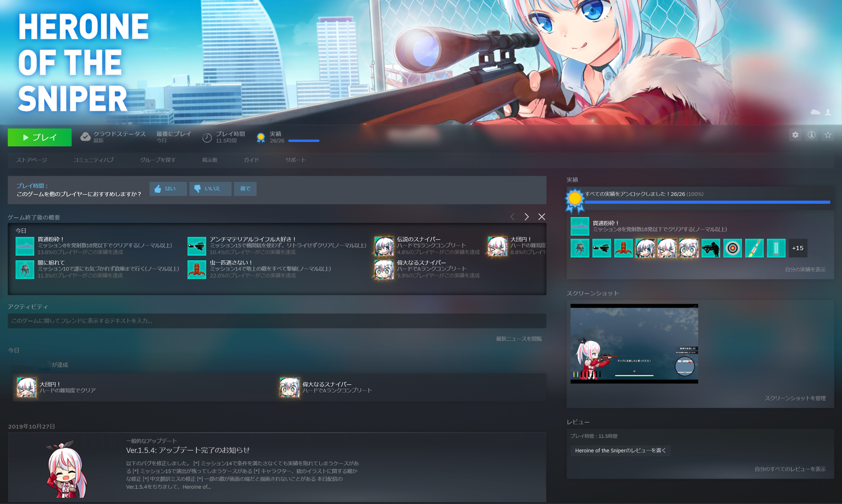Click the gear settings icon

click(x=795, y=135)
